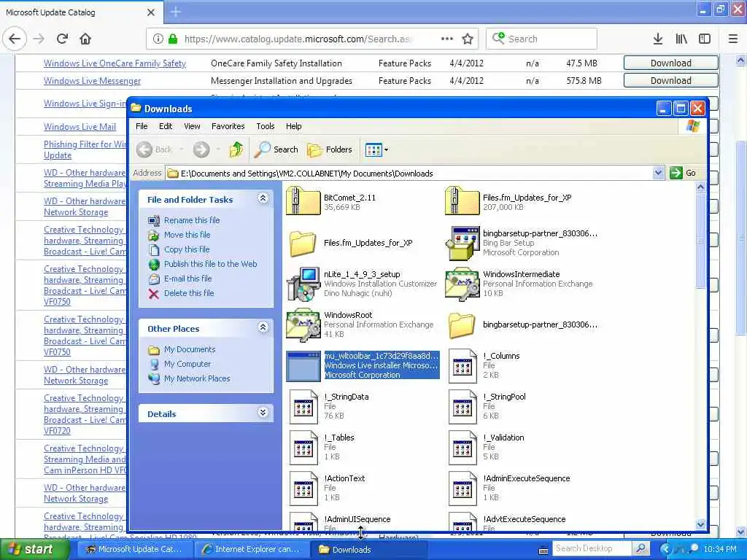Select bingbarsetup-partner Bing Bar Setup installer icon
Viewport: 747px width, 560px height.
(462, 244)
